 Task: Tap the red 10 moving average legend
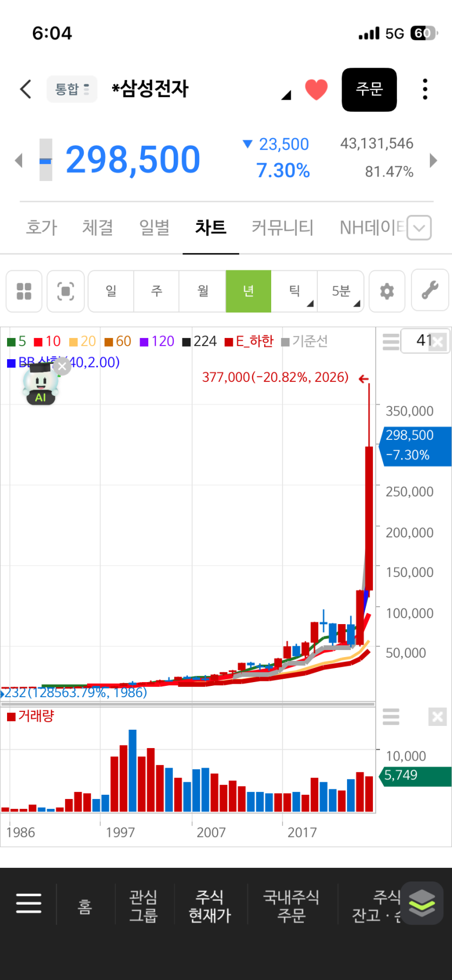point(47,341)
